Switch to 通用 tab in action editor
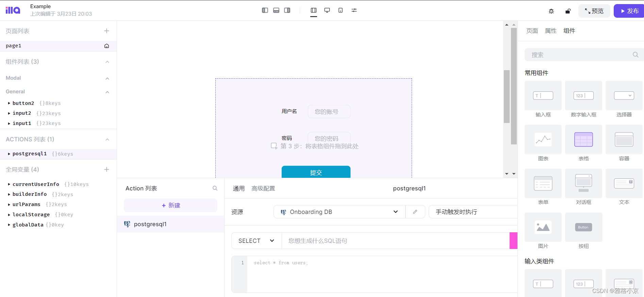The width and height of the screenshot is (644, 297). tap(238, 188)
